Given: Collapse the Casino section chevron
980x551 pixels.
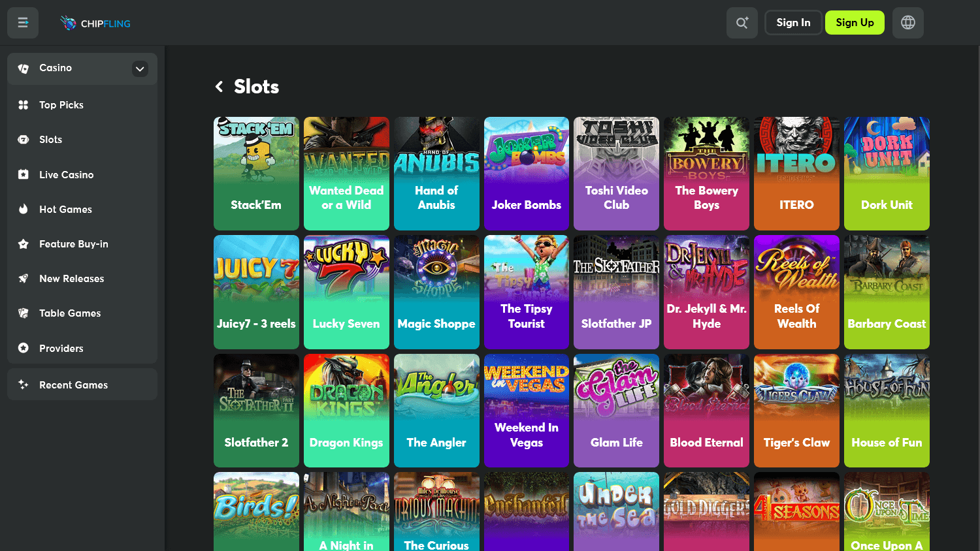Looking at the screenshot, I should [x=140, y=68].
